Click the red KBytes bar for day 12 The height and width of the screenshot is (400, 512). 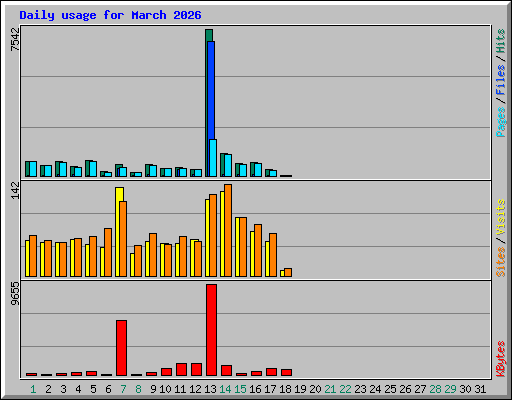[196, 370]
